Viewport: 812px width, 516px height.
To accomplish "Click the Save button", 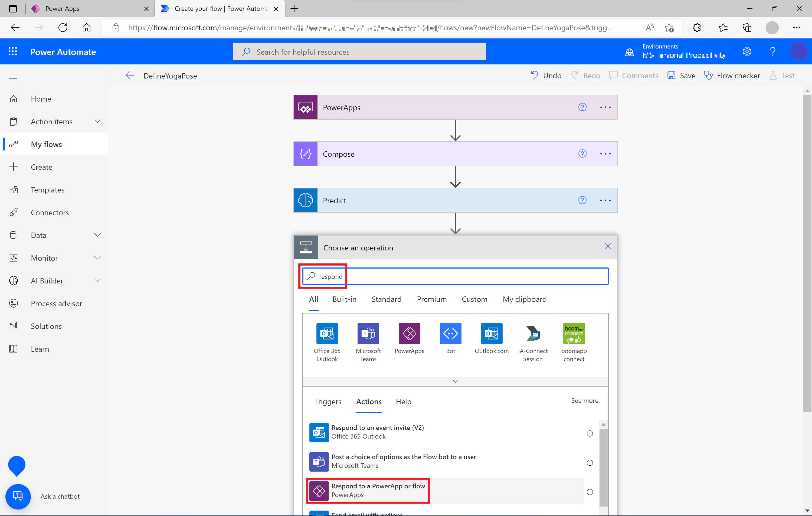I will 681,76.
